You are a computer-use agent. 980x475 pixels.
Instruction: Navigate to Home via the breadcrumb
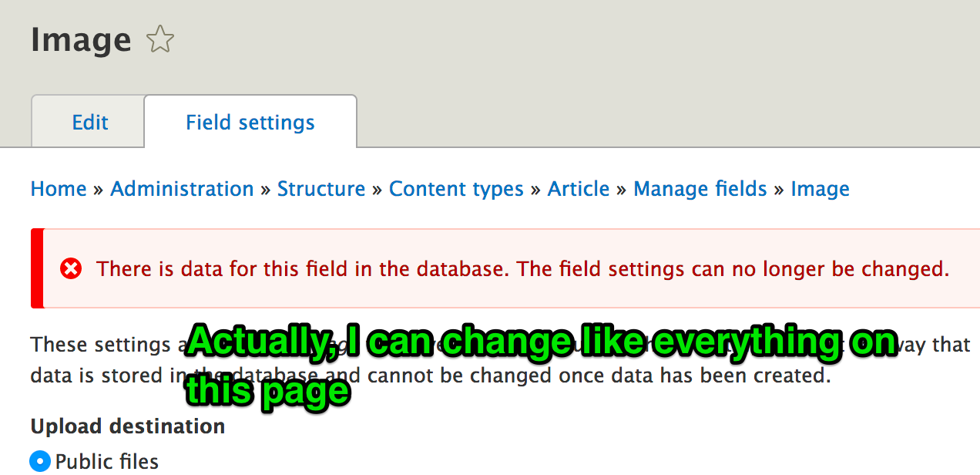click(x=58, y=189)
